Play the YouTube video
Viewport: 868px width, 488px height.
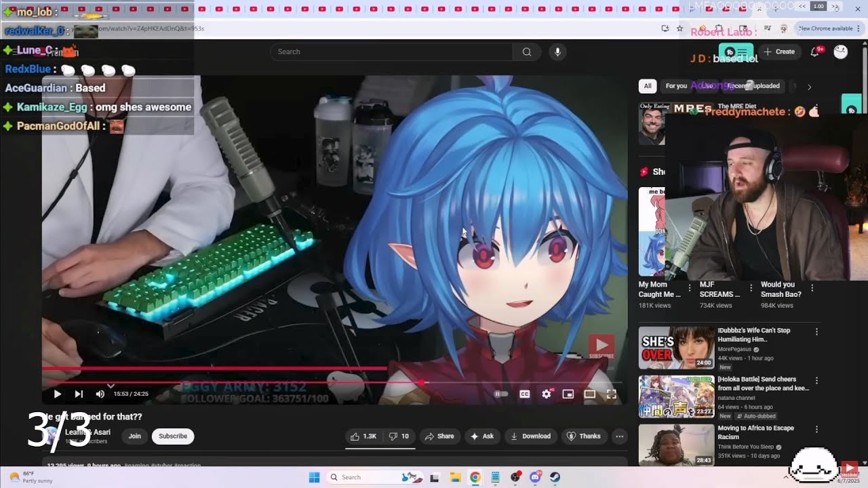coord(57,394)
